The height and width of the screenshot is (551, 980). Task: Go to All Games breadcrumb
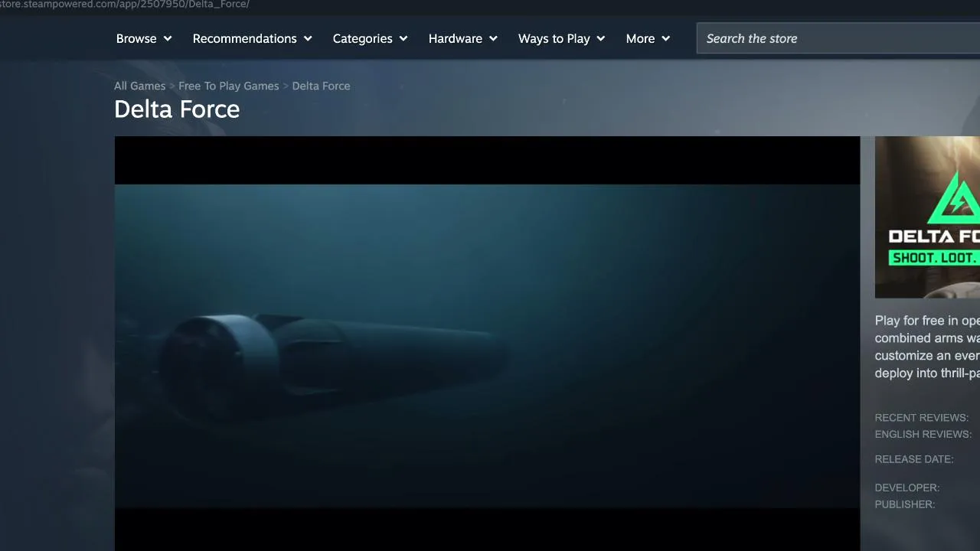point(139,86)
